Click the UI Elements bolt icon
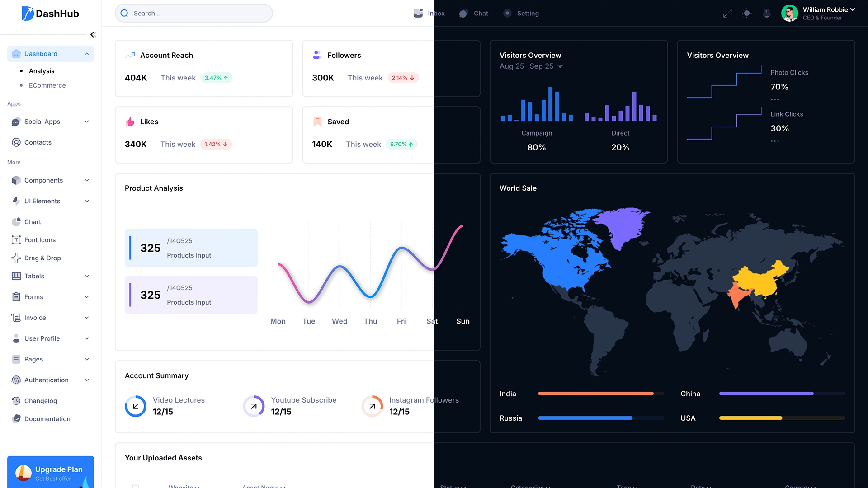This screenshot has height=488, width=868. tap(16, 201)
